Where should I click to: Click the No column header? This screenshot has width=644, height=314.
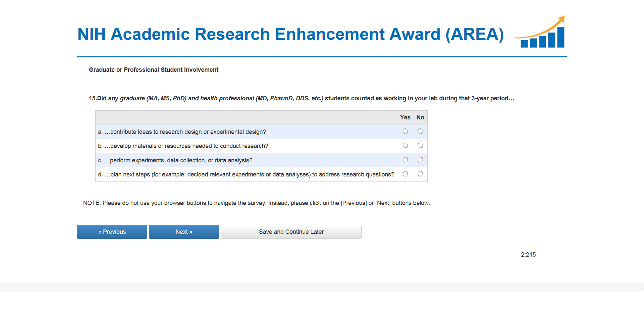tap(420, 117)
